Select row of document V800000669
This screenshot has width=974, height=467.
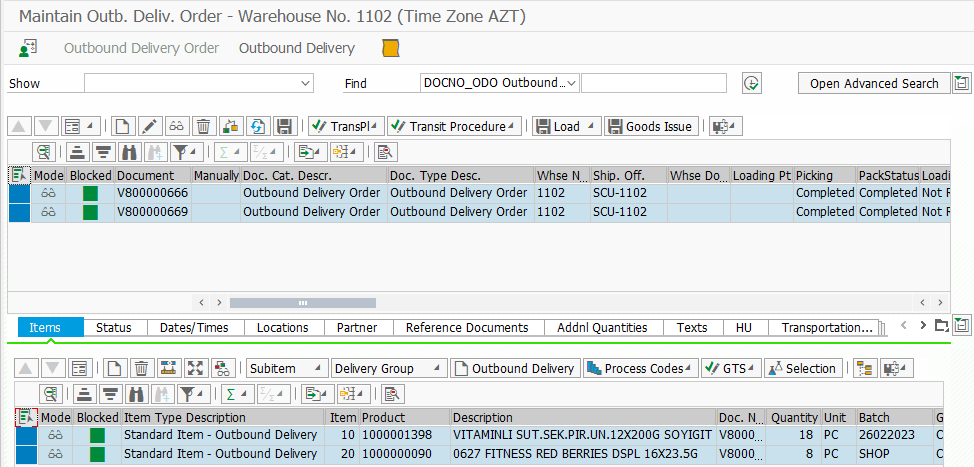coord(19,212)
